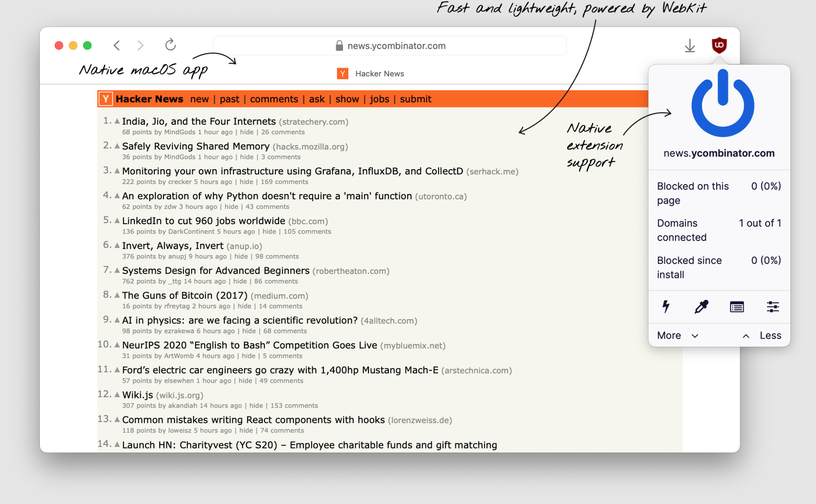Click the news.ycombinator.com hostname in popup
Screen dimensions: 816x504
[719, 153]
